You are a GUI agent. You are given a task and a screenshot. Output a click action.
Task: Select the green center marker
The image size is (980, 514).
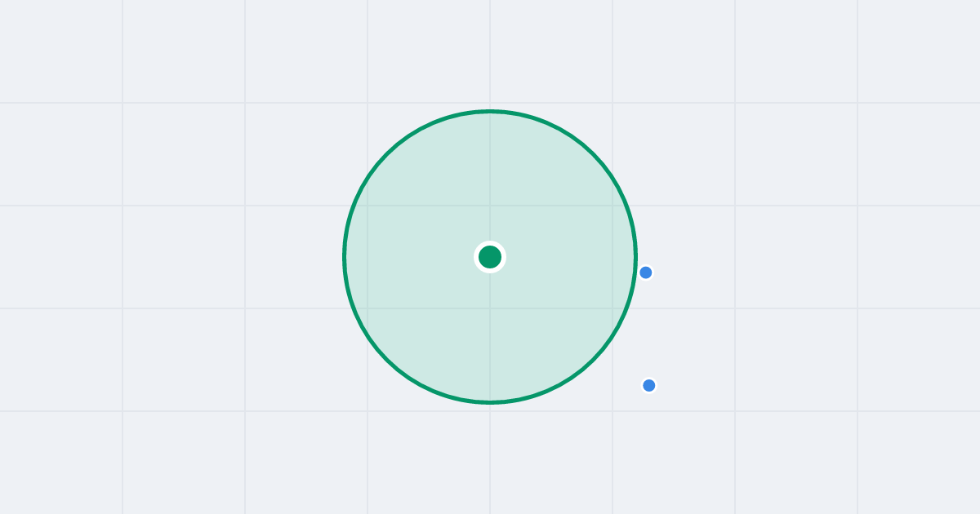click(x=490, y=257)
